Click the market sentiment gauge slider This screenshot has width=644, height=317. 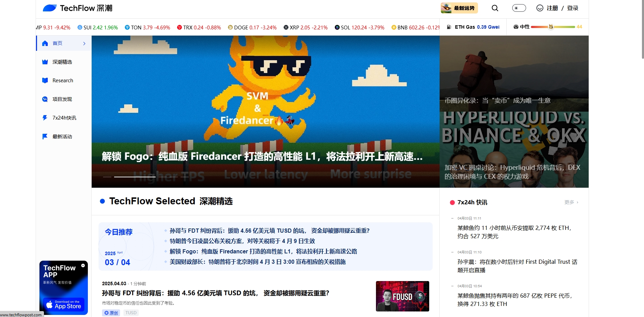click(552, 27)
